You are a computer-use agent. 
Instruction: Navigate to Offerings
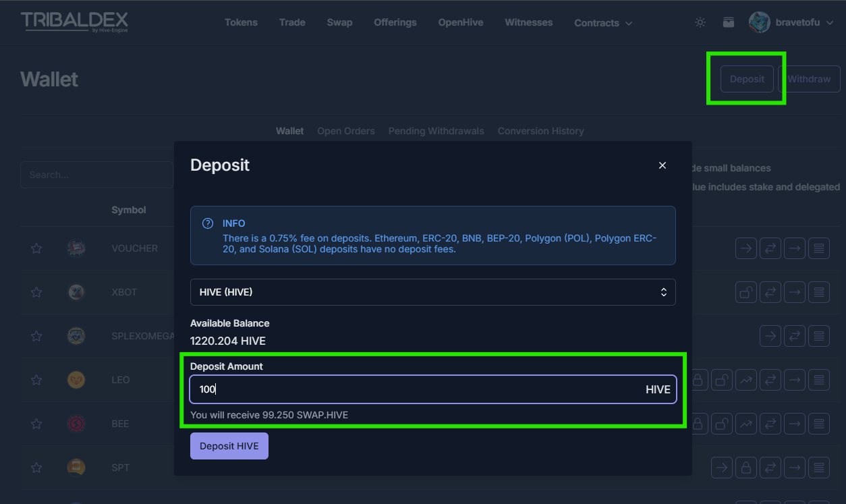tap(395, 22)
